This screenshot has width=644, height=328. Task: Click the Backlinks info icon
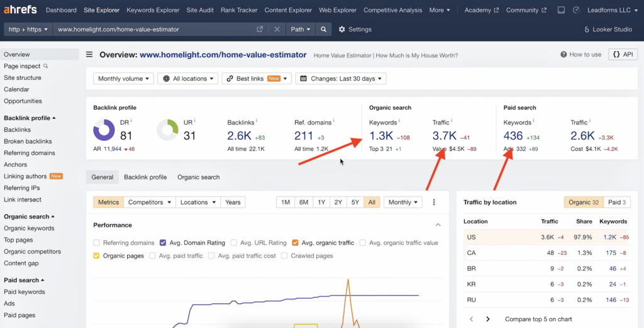(x=257, y=120)
